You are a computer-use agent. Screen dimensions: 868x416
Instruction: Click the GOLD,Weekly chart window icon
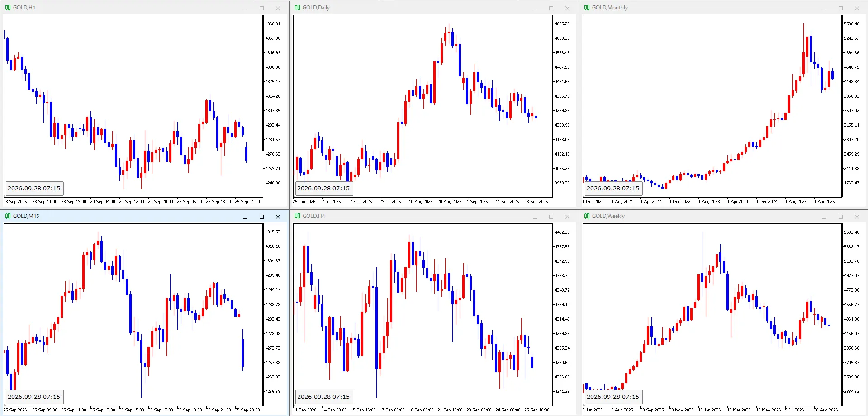coord(587,216)
